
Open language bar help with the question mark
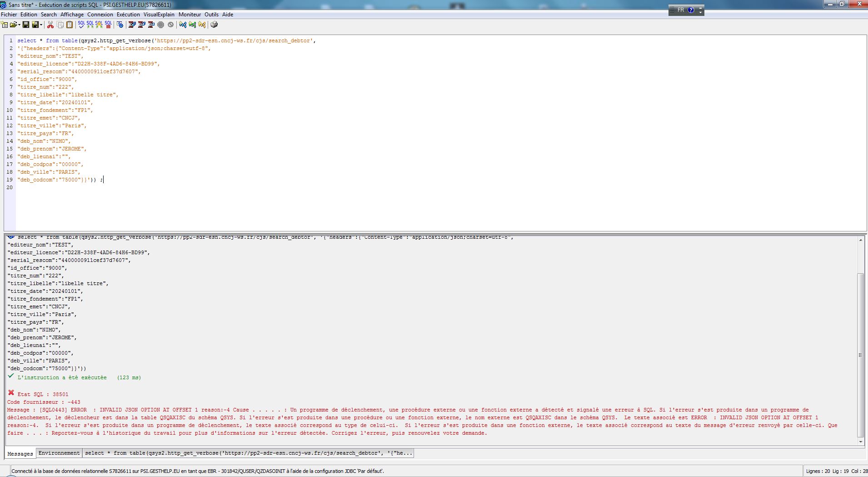[x=691, y=10]
